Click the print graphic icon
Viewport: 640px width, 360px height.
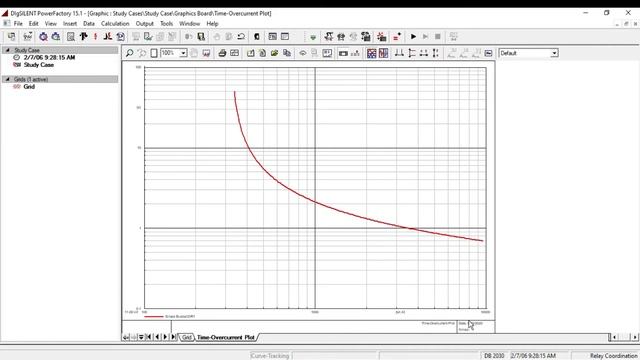(222, 53)
